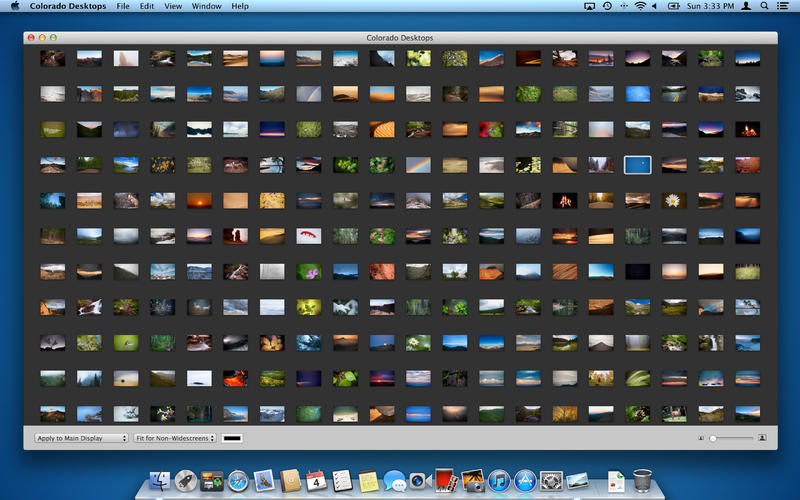Click the black background color swatch
800x500 pixels.
[232, 438]
